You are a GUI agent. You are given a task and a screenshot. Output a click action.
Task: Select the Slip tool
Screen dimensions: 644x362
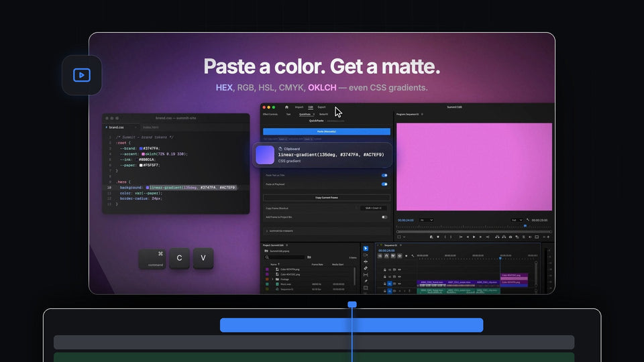[366, 275]
